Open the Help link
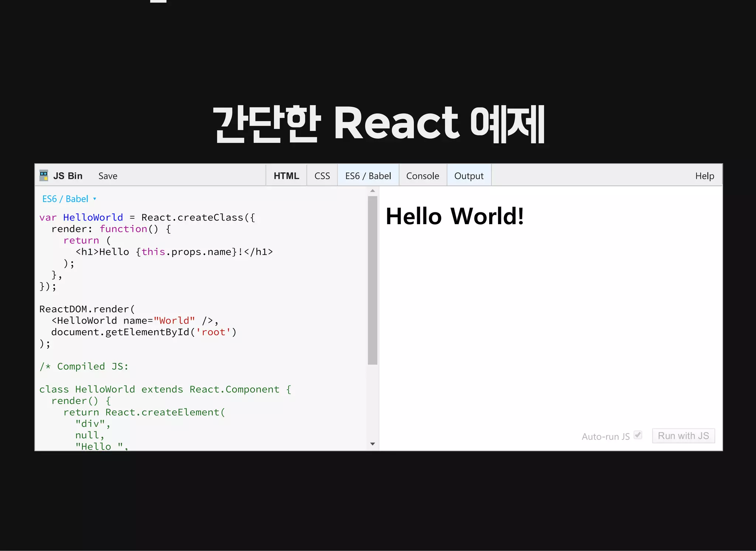756x551 pixels. click(705, 176)
